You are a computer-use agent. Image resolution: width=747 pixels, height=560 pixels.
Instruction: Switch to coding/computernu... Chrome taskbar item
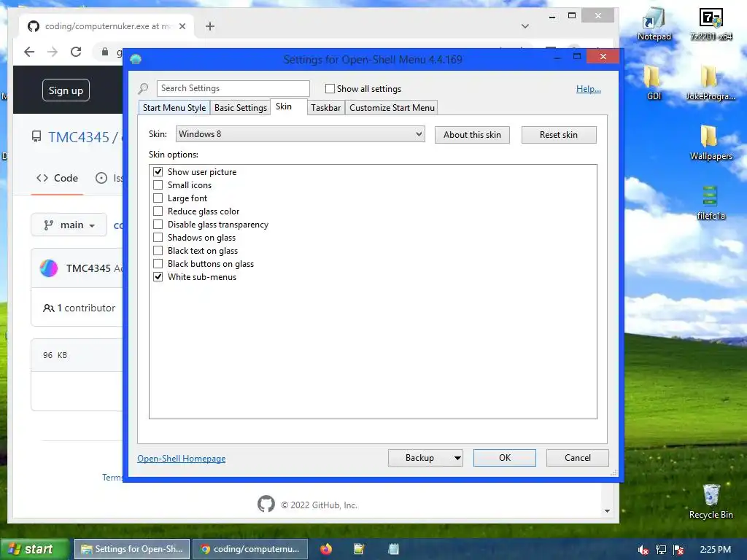[250, 549]
